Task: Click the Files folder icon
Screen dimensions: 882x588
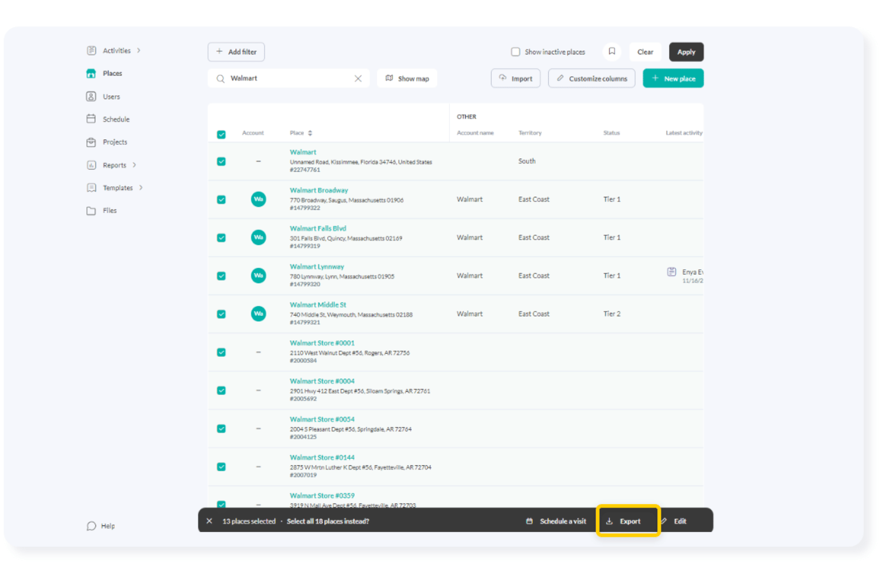Action: pyautogui.click(x=91, y=210)
